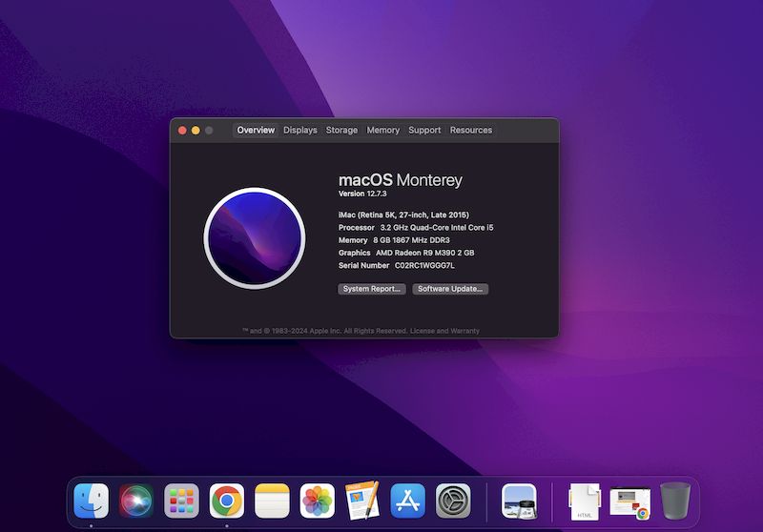Click the serial number C02RC1WGGG7L
Viewport: 763px width, 532px height.
click(424, 265)
